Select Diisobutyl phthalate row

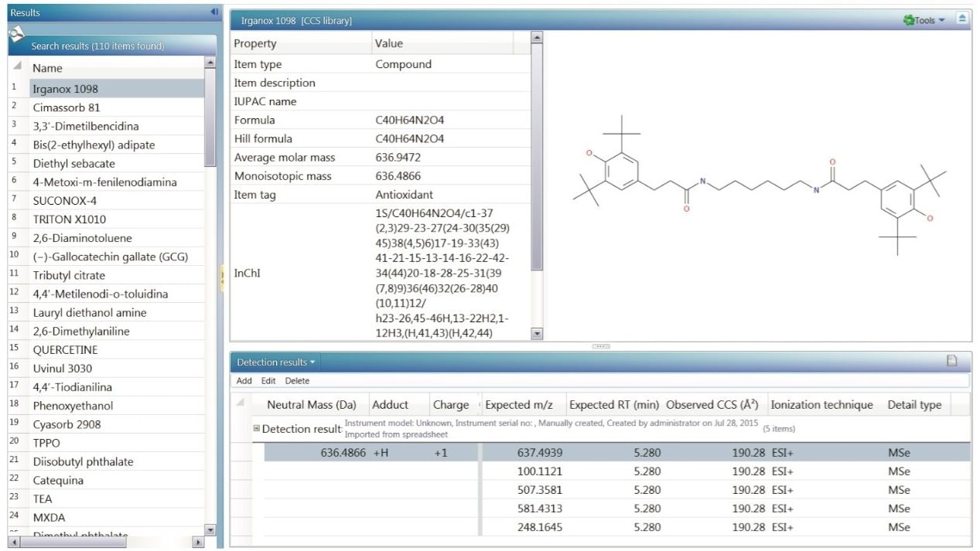click(117, 461)
